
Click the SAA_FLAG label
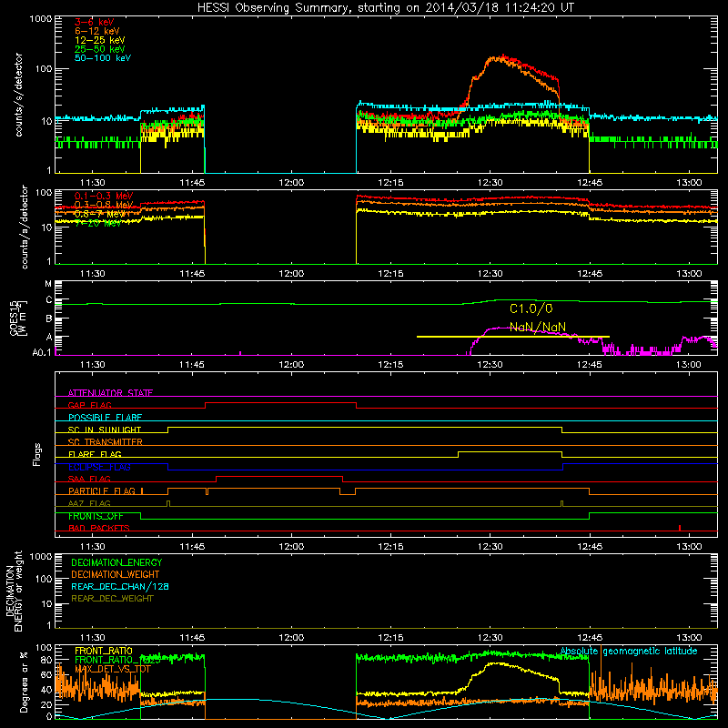89,479
